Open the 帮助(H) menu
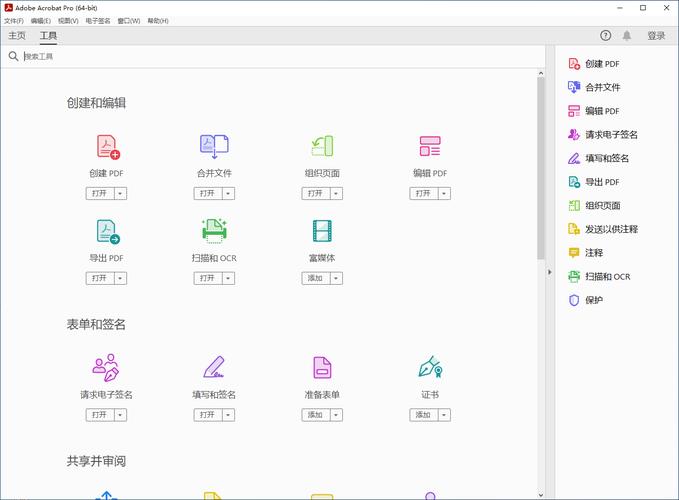 pos(158,21)
